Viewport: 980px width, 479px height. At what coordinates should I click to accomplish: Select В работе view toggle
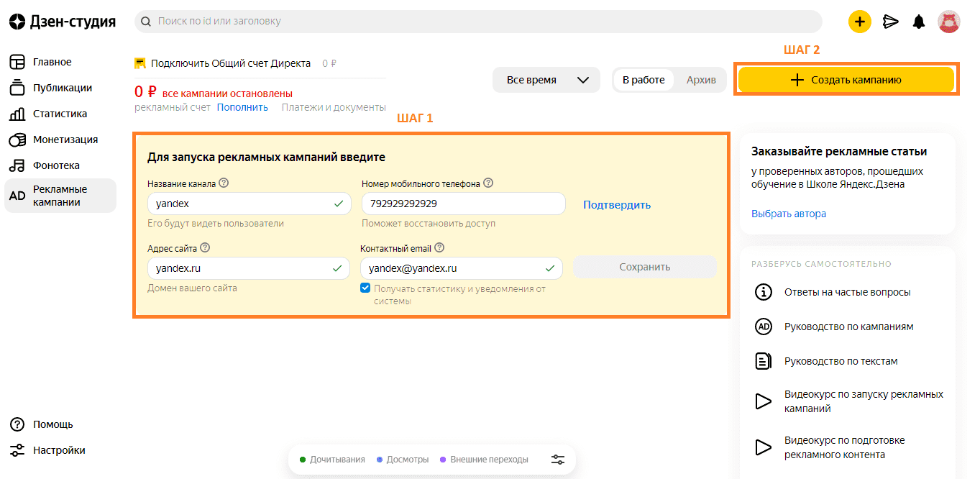pos(644,80)
